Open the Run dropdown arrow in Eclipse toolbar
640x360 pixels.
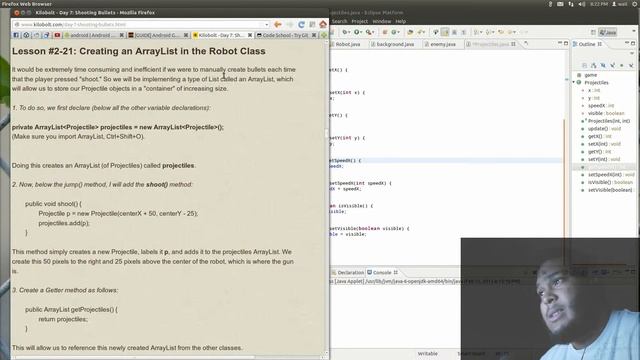(x=362, y=32)
